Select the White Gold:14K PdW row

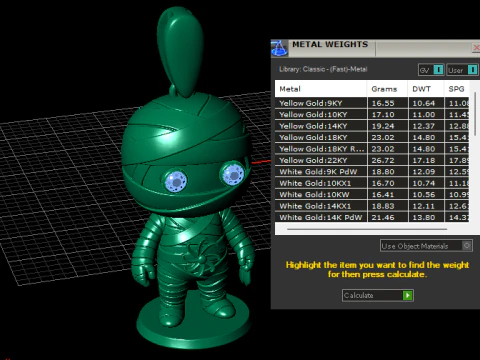pos(372,217)
